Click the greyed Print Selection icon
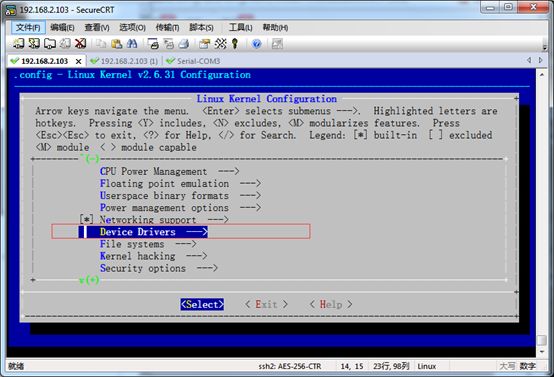The image size is (554, 377). coord(169,43)
